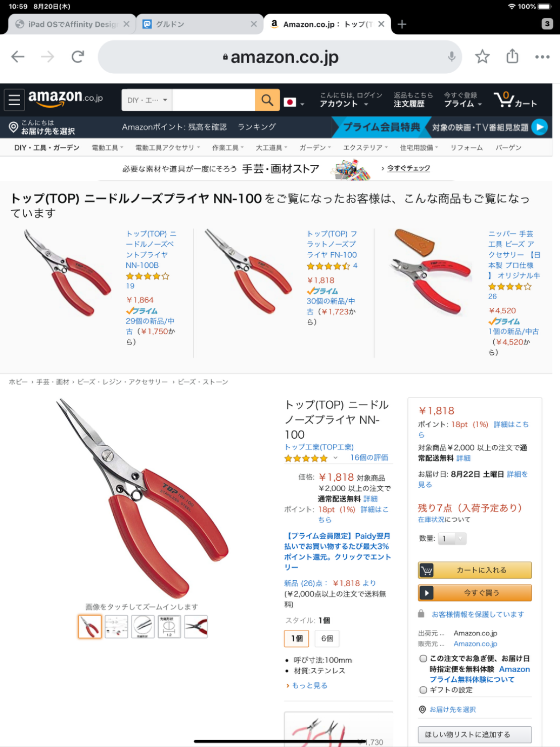Bookmark page with the star icon
Viewport: 560px width, 747px height.
482,57
